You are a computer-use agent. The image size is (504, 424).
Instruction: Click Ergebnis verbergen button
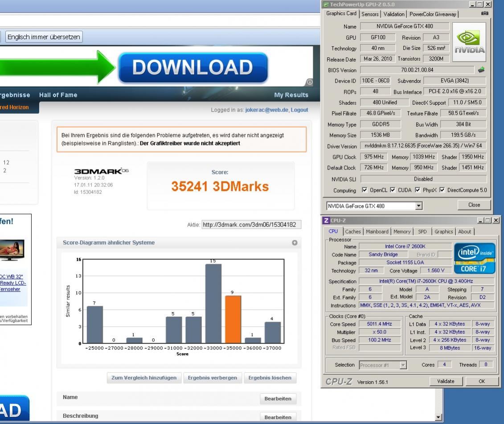coord(213,378)
